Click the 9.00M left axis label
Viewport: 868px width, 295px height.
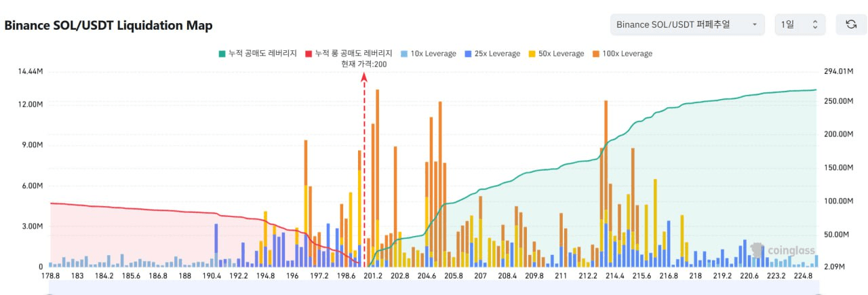34,145
